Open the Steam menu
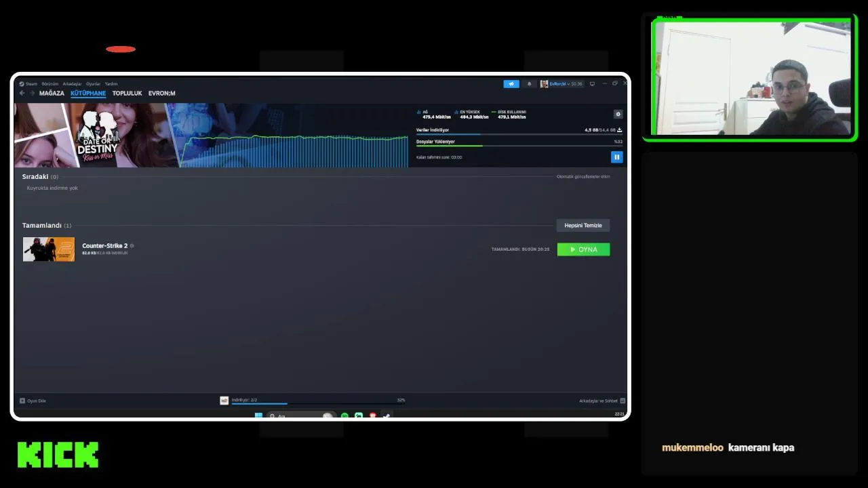 [x=31, y=84]
